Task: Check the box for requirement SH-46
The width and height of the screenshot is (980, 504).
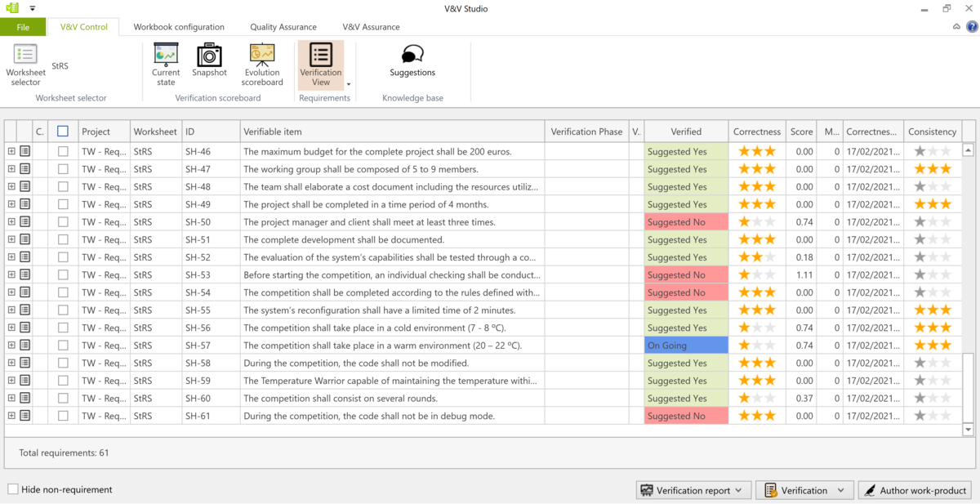Action: tap(63, 151)
